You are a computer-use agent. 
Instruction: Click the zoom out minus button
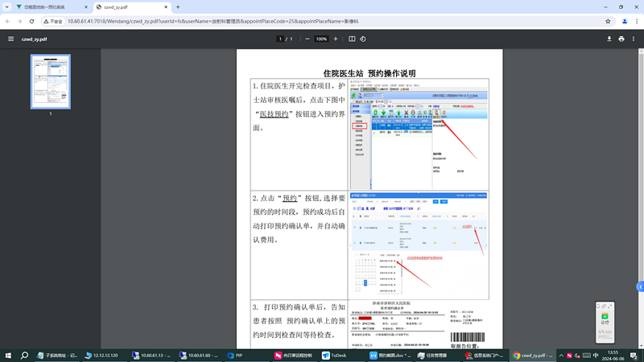[308, 39]
